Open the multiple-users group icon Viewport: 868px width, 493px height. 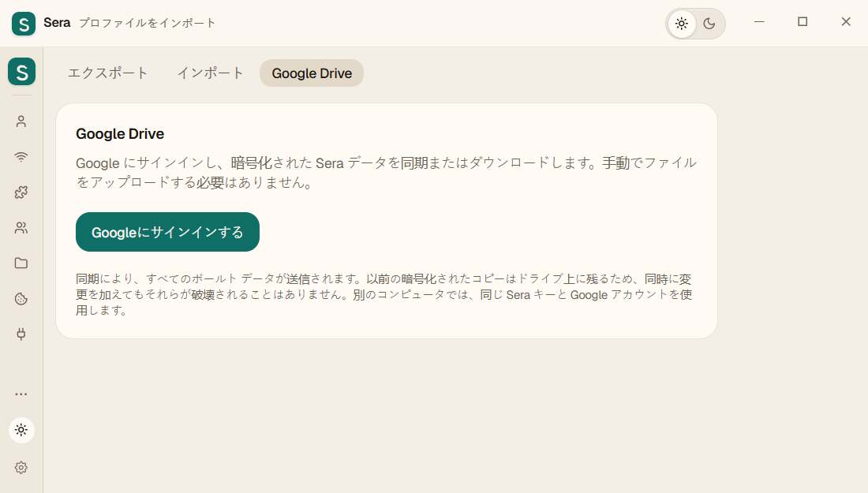(21, 227)
